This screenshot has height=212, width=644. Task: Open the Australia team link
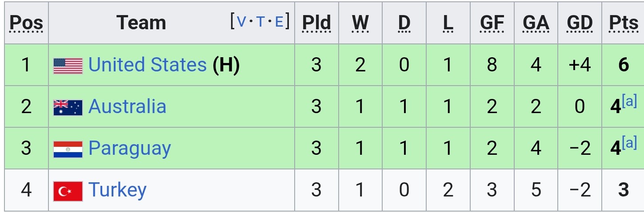tap(128, 106)
